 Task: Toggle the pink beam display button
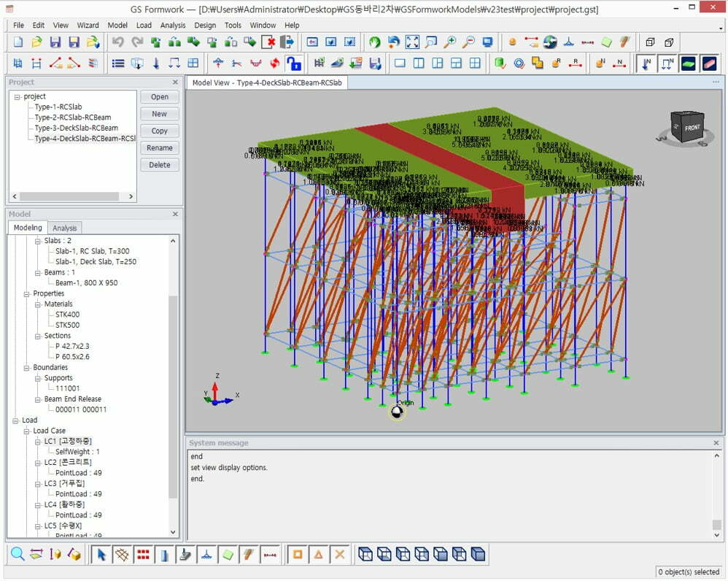[709, 64]
